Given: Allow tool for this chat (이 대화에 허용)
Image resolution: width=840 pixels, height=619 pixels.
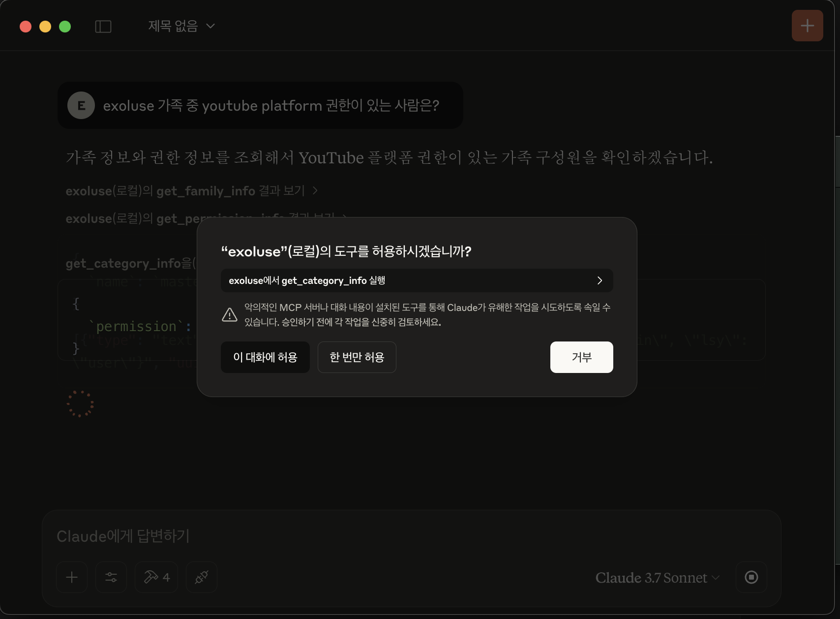Looking at the screenshot, I should pyautogui.click(x=265, y=357).
